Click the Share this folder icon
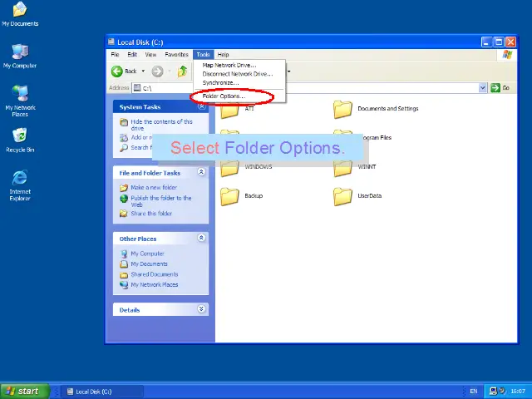Viewport: 532px width, 399px height. pos(124,214)
